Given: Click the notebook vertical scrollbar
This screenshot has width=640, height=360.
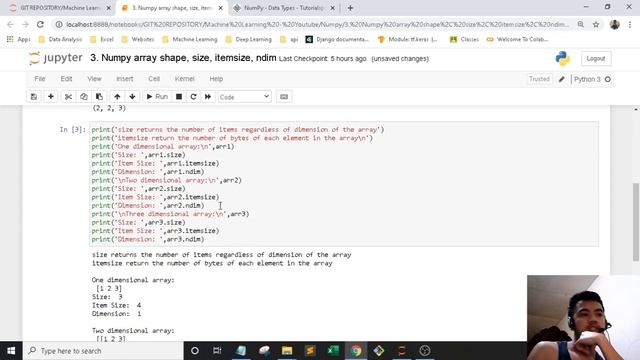Looking at the screenshot, I should pyautogui.click(x=636, y=222).
